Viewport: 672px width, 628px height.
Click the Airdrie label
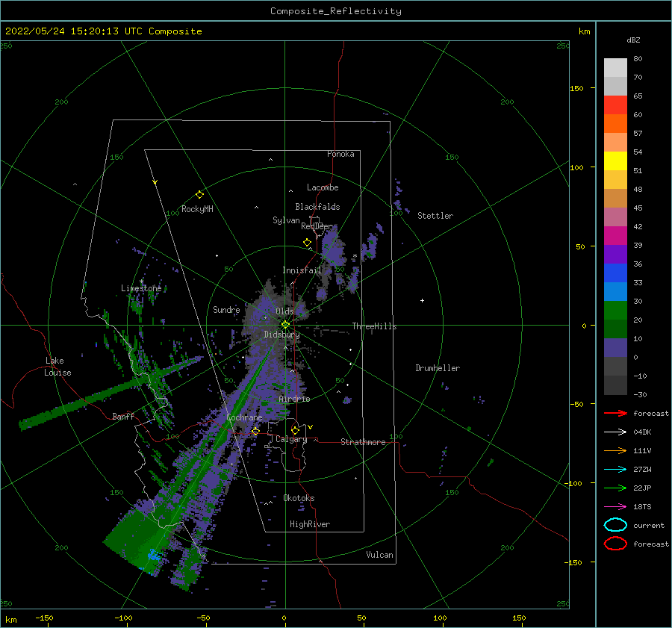pyautogui.click(x=294, y=399)
